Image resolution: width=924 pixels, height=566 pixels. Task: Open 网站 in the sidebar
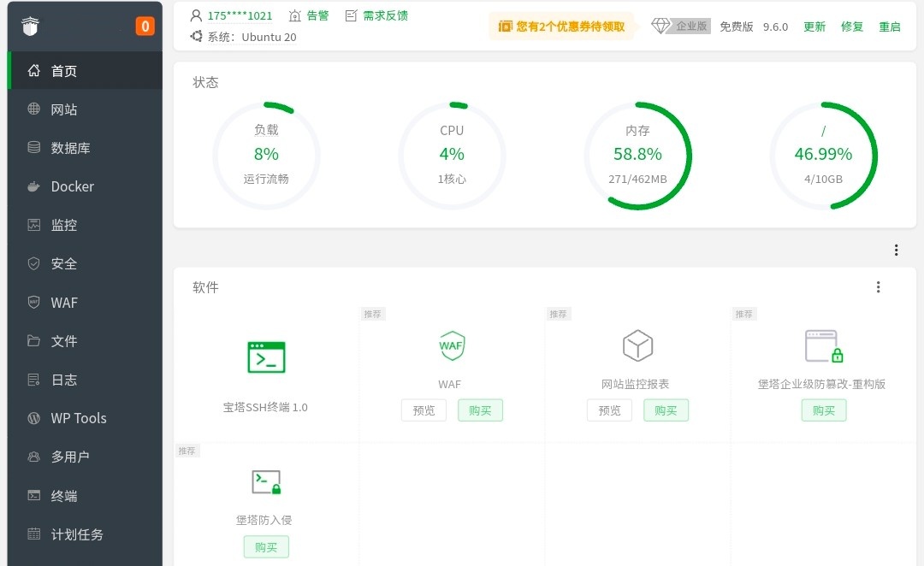64,109
